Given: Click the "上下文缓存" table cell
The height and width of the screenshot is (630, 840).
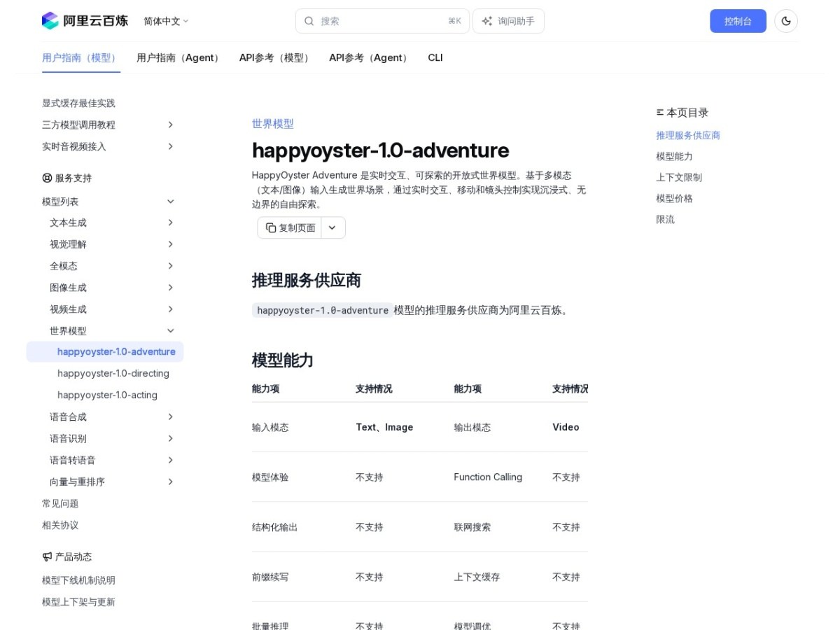Looking at the screenshot, I should click(x=477, y=577).
